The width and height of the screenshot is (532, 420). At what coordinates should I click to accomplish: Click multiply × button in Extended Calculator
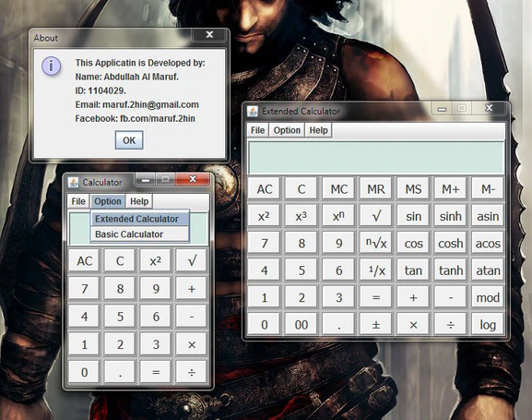point(413,325)
